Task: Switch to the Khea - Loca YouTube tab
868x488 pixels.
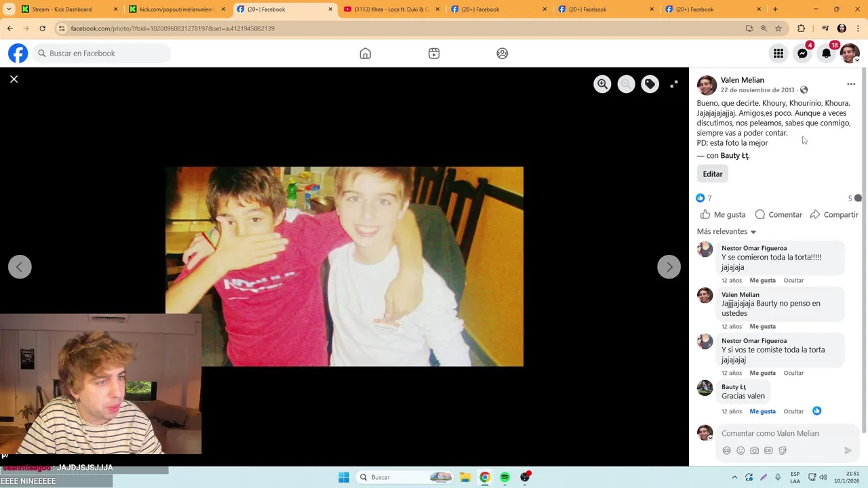Action: (x=391, y=9)
